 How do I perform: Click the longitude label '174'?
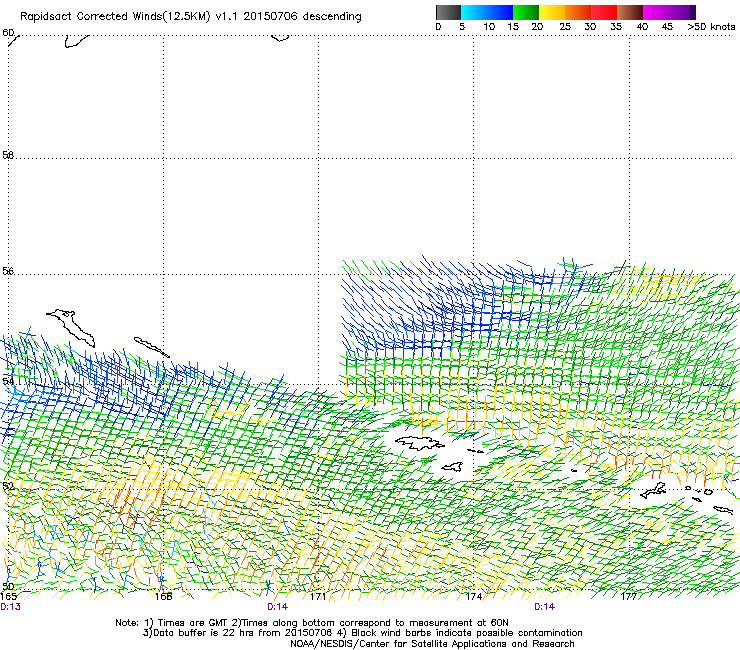[x=474, y=596]
